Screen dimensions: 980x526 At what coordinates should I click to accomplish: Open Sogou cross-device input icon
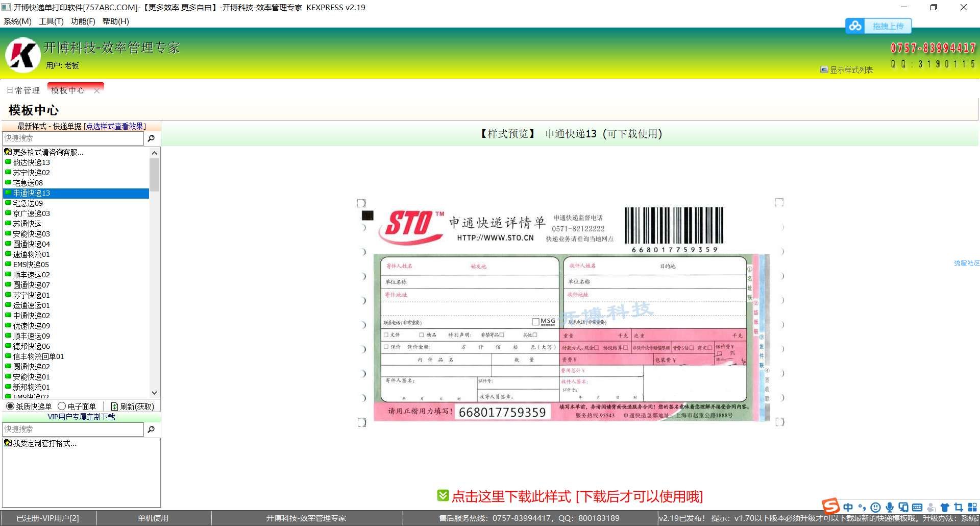point(903,507)
